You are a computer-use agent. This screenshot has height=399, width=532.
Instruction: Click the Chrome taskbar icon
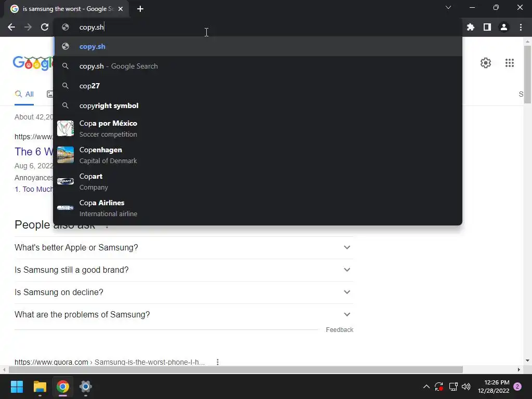tap(63, 387)
